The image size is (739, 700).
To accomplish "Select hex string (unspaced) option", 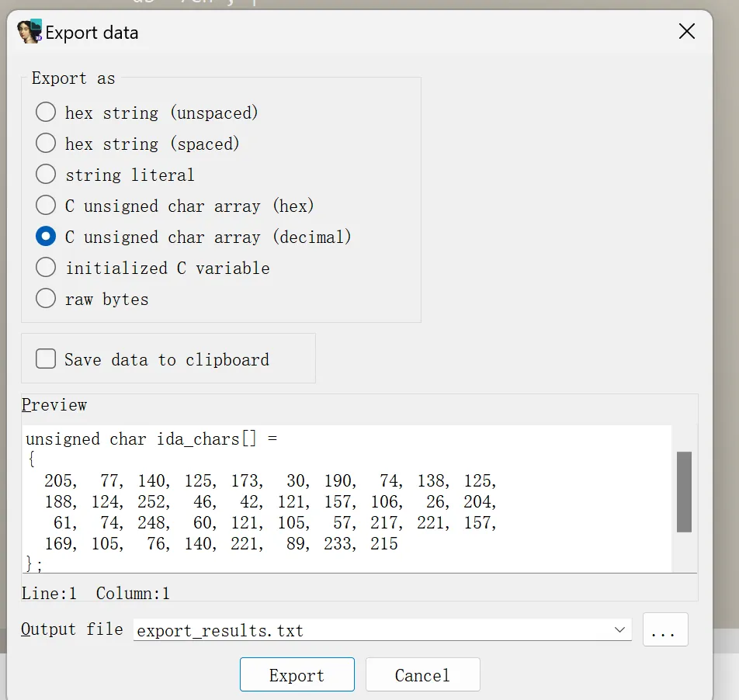I will point(46,113).
